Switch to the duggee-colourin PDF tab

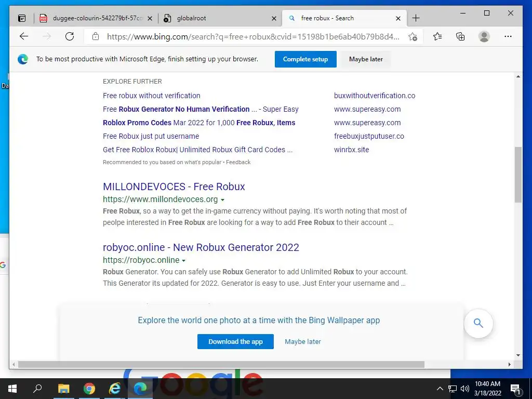[x=96, y=18]
